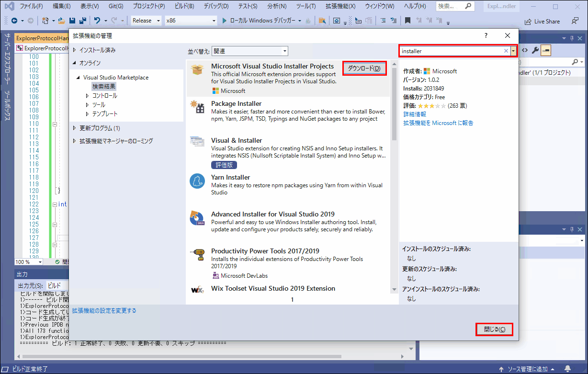The image size is (588, 374).
Task: Click the Navigate Backward arrow icon
Action: [14, 21]
